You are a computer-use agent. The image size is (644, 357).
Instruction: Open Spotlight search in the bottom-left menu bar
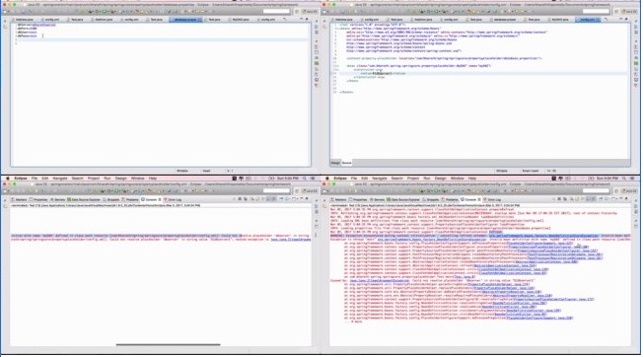click(x=305, y=178)
